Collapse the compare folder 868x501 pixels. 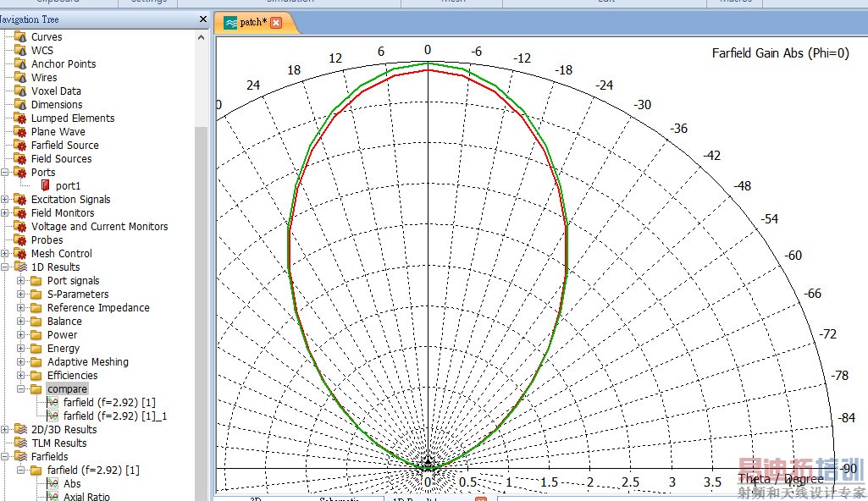coord(21,389)
